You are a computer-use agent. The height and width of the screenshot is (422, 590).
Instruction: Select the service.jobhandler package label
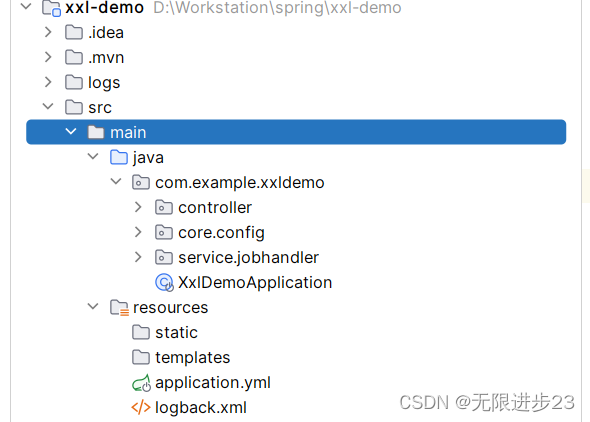click(x=248, y=258)
